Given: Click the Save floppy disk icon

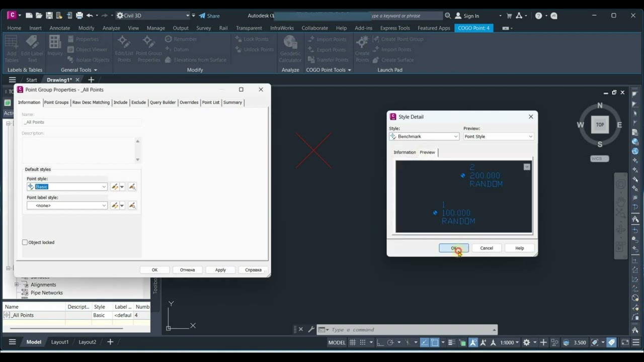Looking at the screenshot, I should coord(49,16).
